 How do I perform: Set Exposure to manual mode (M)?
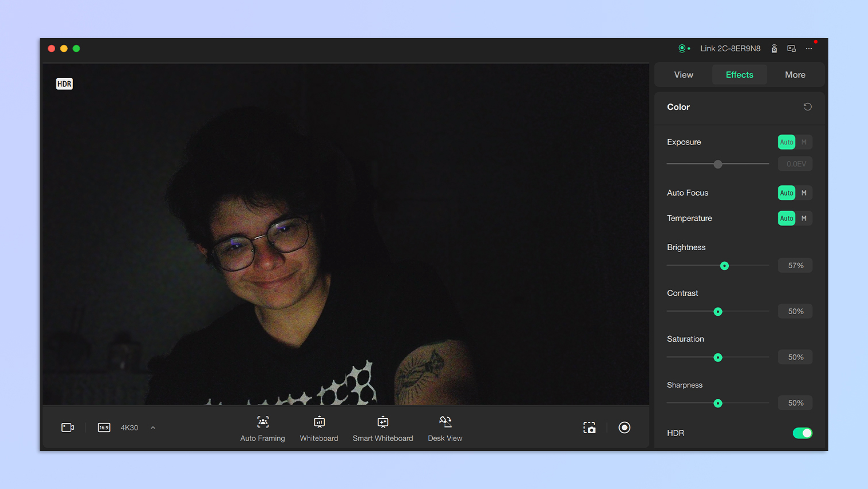coord(804,142)
